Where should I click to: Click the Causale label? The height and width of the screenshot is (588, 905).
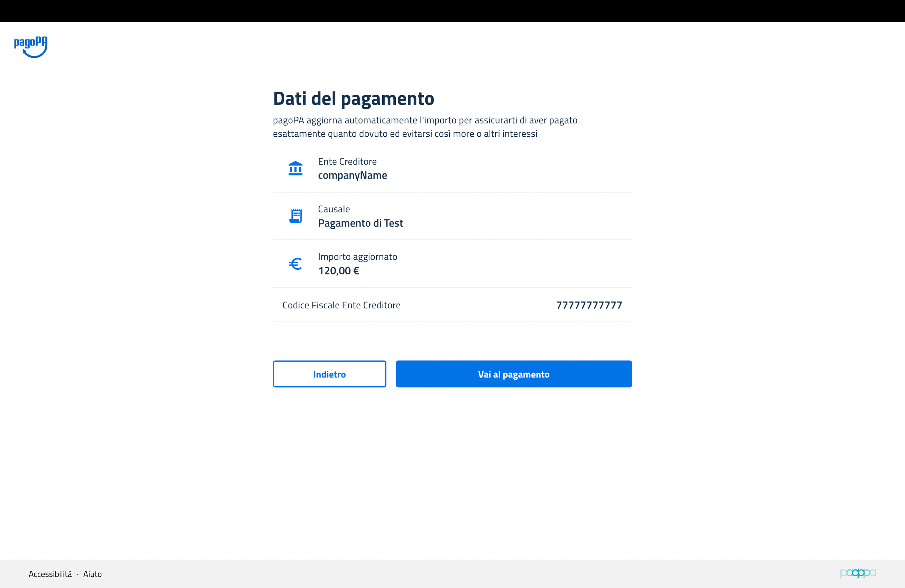pos(333,209)
